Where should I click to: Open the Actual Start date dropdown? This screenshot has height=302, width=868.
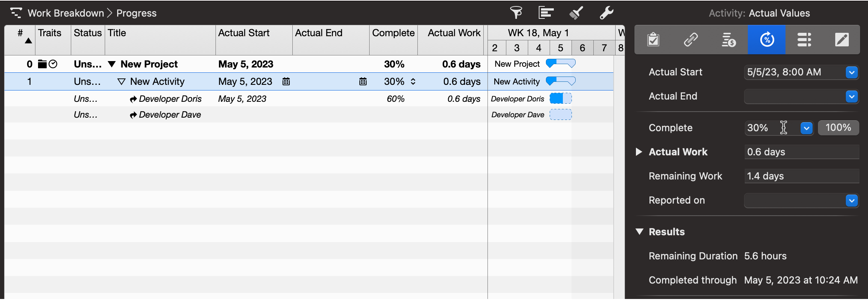[x=851, y=72]
